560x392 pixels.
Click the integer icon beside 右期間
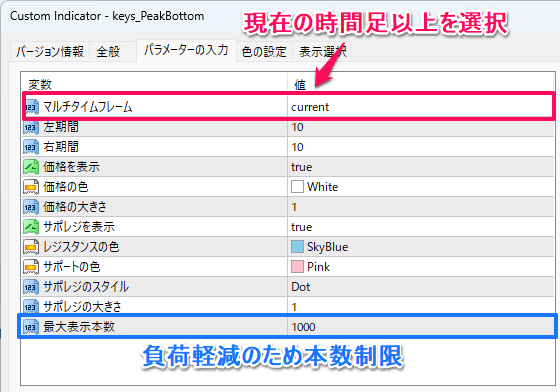(x=31, y=147)
